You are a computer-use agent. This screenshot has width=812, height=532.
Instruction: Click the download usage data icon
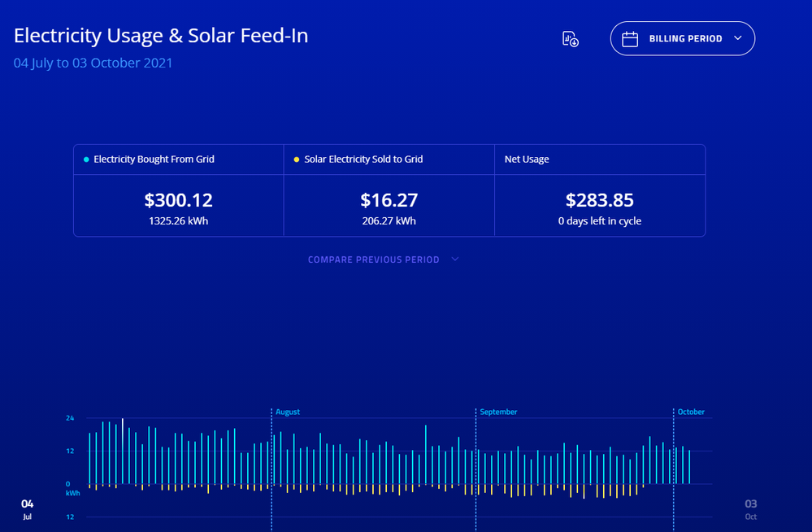coord(570,39)
